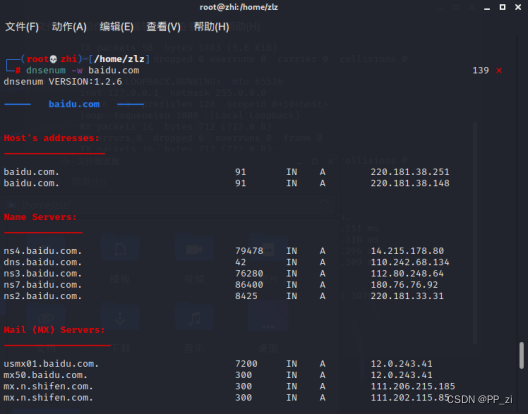Image resolution: width=528 pixels, height=415 pixels.
Task: Close the terminal window
Action: coord(518,7)
